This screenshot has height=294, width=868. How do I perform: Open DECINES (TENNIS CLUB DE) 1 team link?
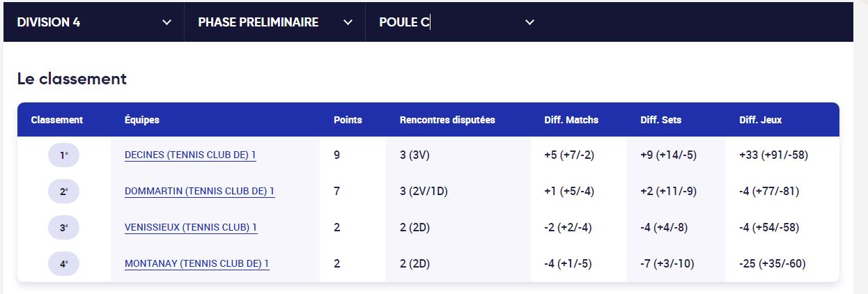190,155
